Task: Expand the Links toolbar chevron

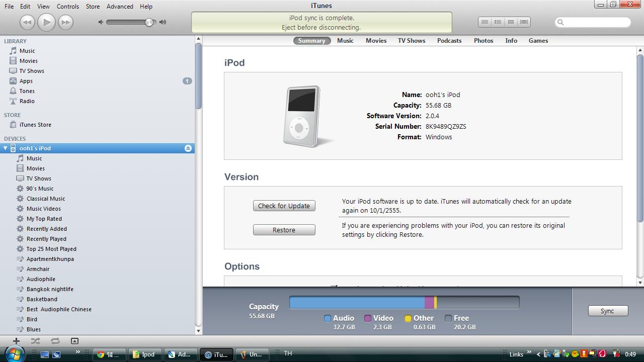Action: [529, 352]
